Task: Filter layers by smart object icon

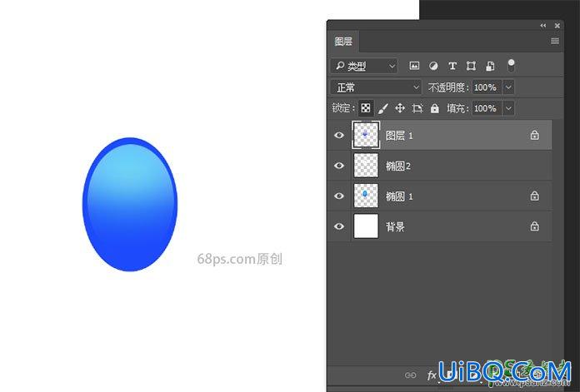Action: pyautogui.click(x=490, y=66)
